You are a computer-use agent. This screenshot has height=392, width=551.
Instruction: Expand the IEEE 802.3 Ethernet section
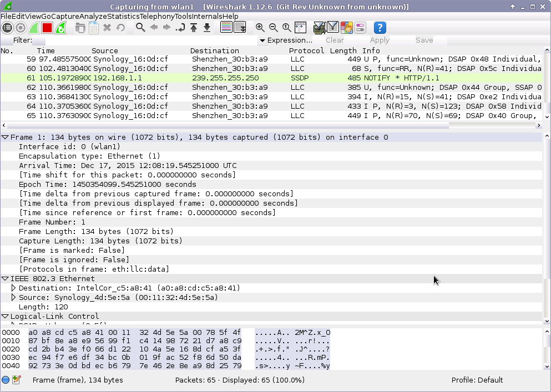click(x=6, y=278)
